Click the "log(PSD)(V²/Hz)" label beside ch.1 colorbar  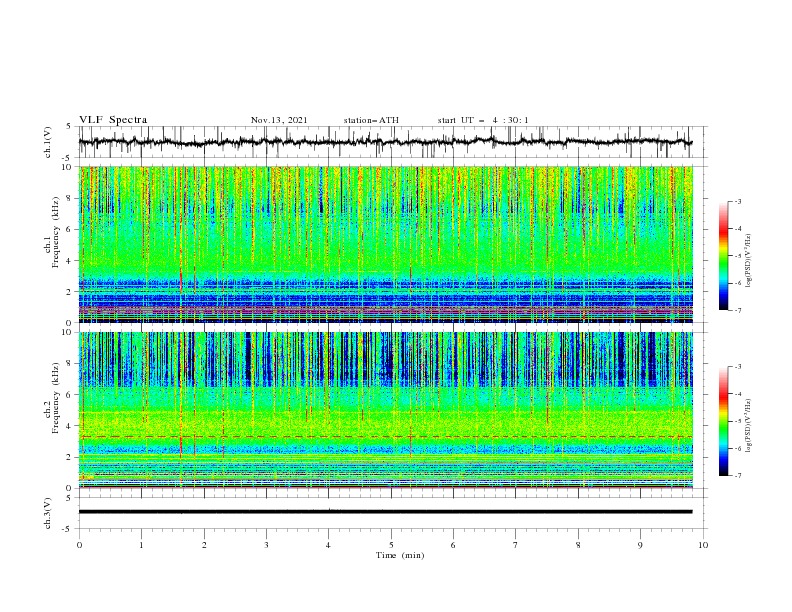click(748, 261)
